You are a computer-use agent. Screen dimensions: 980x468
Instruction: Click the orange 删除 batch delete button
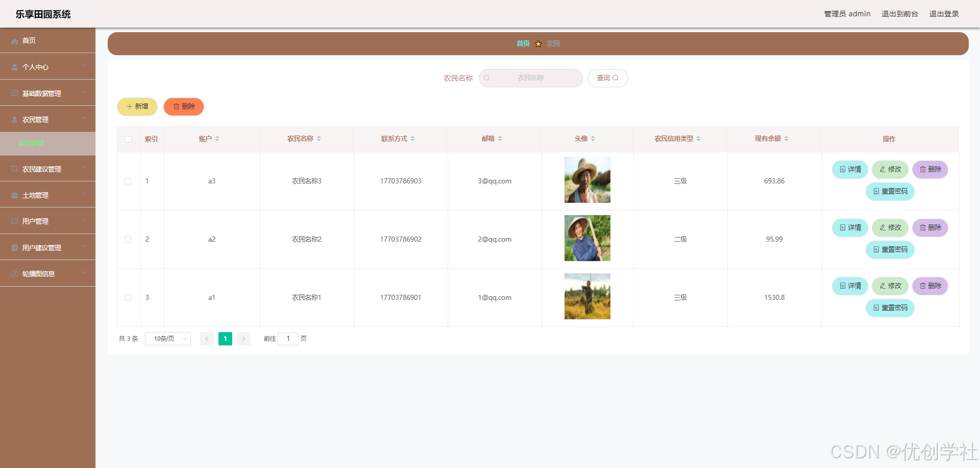click(x=184, y=107)
